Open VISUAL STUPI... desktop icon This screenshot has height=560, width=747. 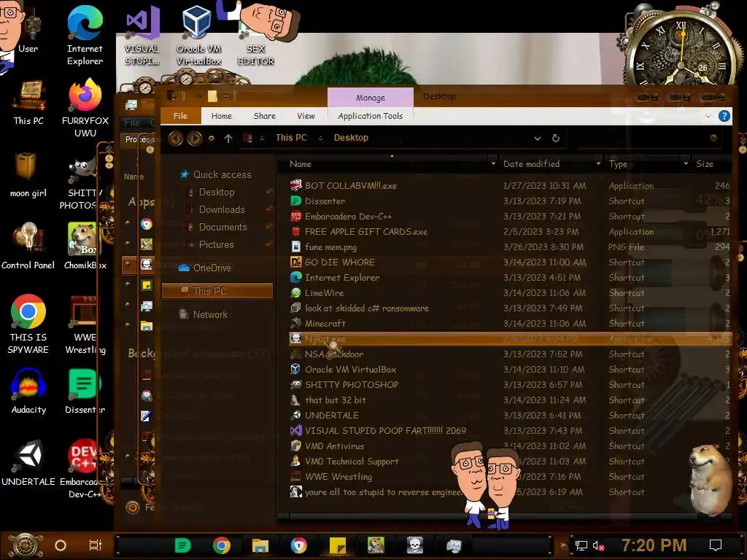142,36
